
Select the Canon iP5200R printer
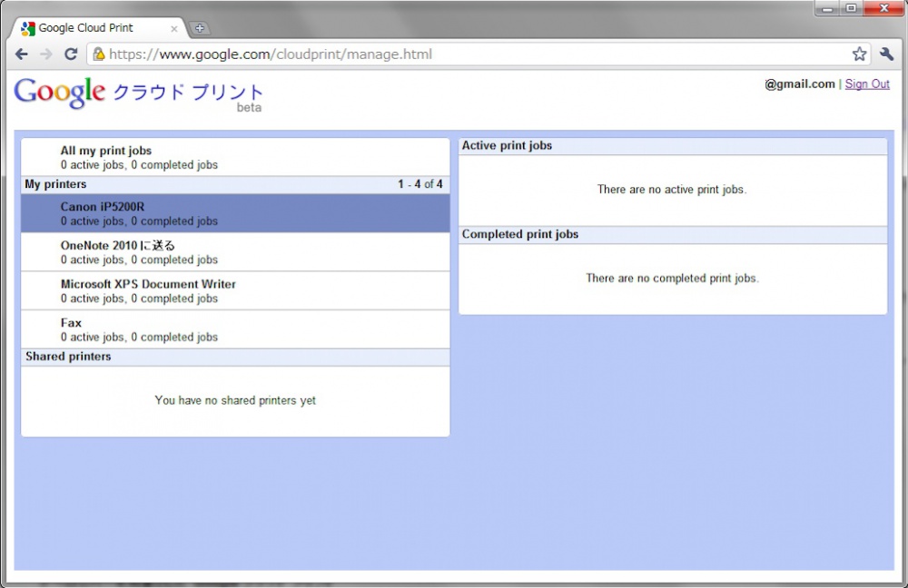pos(235,213)
